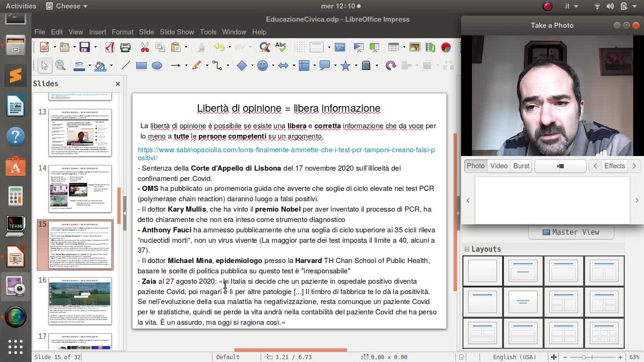Image resolution: width=644 pixels, height=362 pixels.
Task: Open the New document dropdown arrow
Action: click(x=55, y=47)
